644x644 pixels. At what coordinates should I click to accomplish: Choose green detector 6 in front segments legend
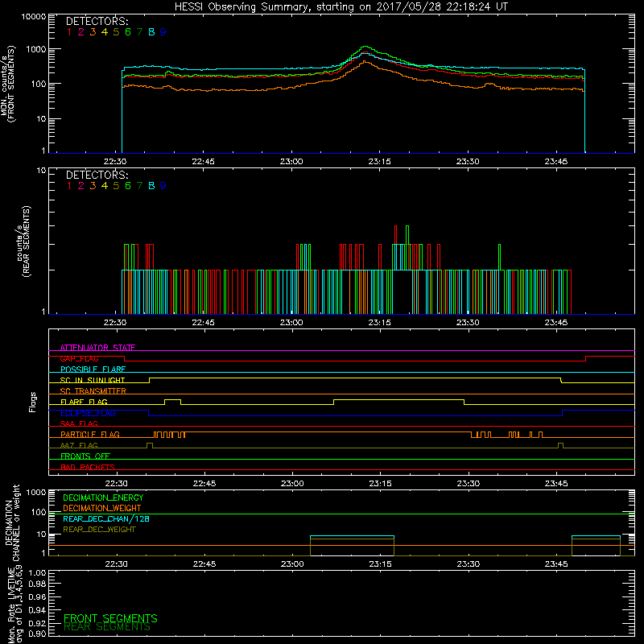128,32
